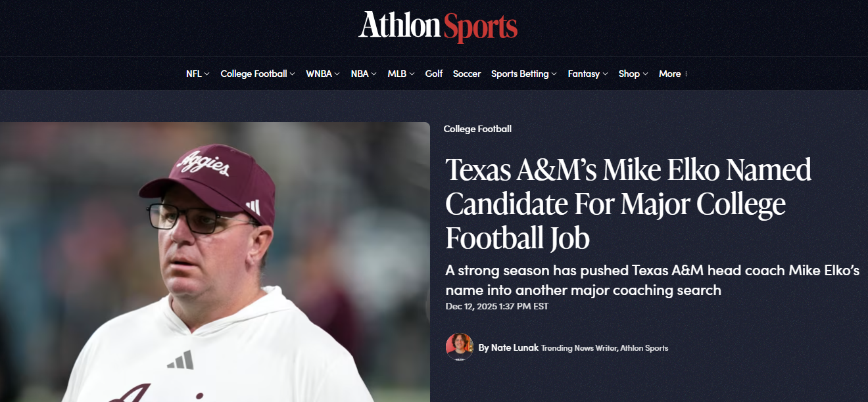Expand the Shop dropdown
The width and height of the screenshot is (868, 402).
pyautogui.click(x=633, y=74)
